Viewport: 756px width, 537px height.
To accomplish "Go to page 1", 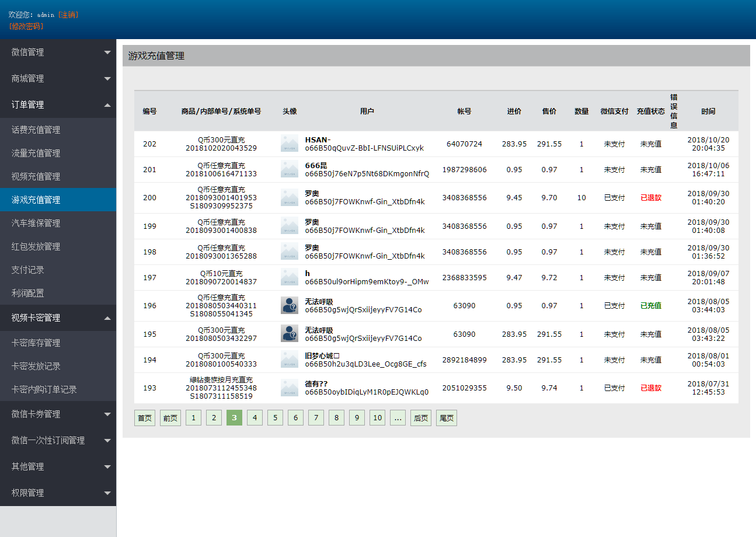I will coord(193,418).
